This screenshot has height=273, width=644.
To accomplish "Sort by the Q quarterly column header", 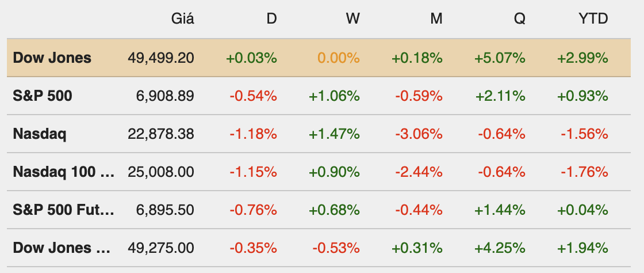I will click(x=519, y=18).
